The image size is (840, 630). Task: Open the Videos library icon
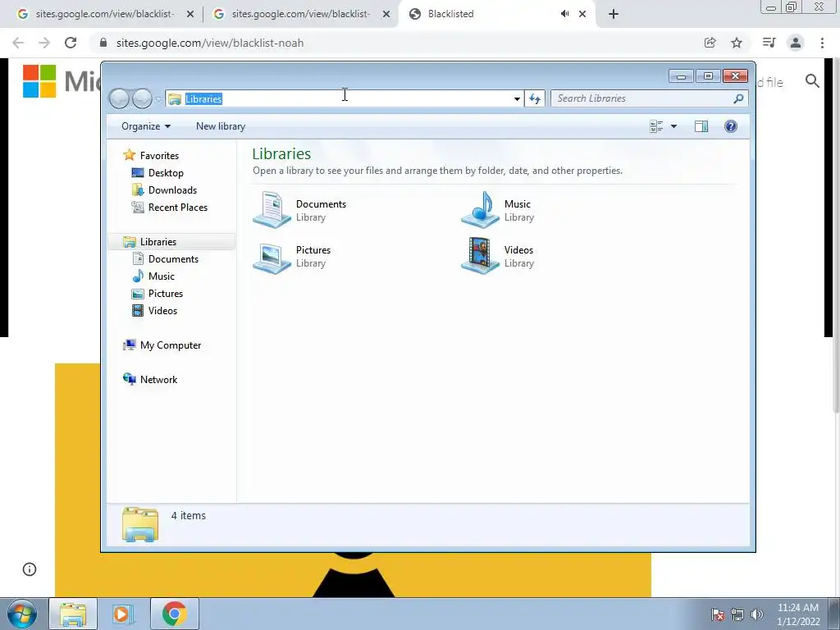coord(481,256)
